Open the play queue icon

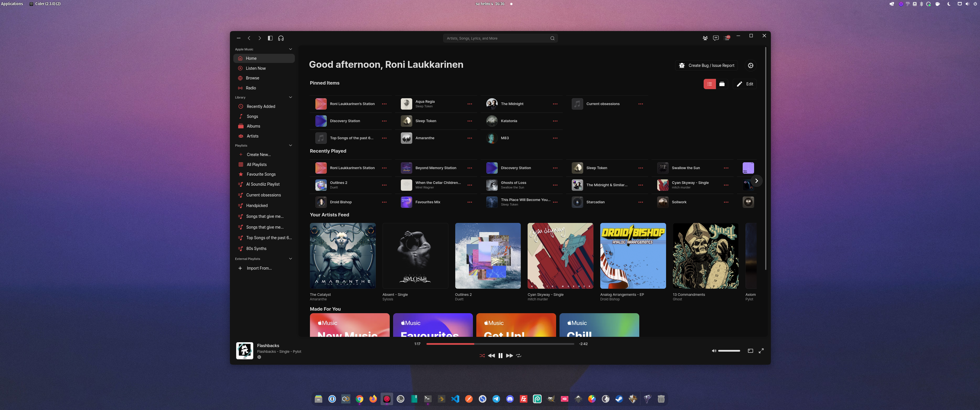click(727, 38)
